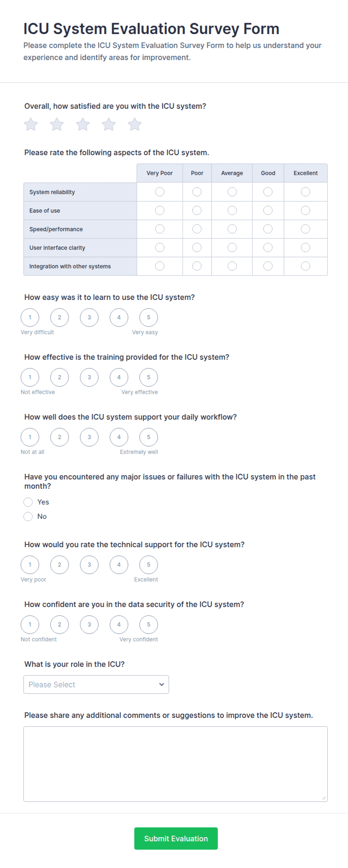This screenshot has height=868, width=348.
Task: Open the ICU role dropdown
Action: 96,685
